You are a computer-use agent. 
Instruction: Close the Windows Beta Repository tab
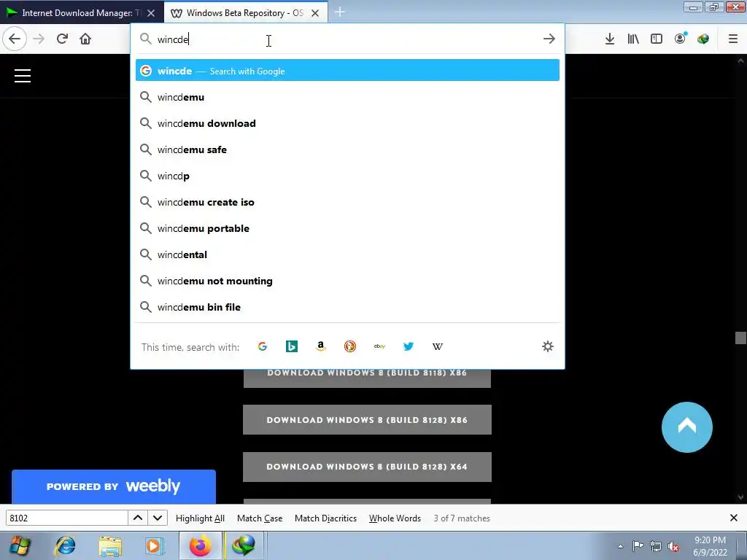point(315,13)
